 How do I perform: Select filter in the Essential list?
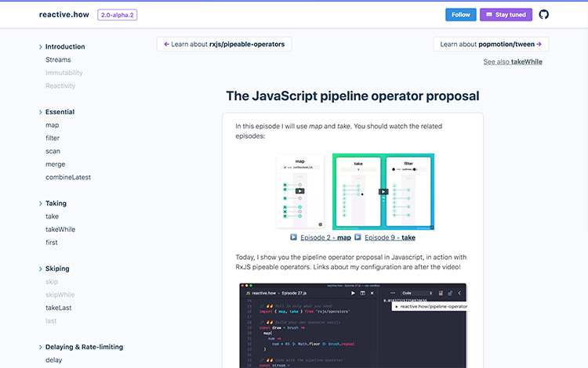pos(53,138)
